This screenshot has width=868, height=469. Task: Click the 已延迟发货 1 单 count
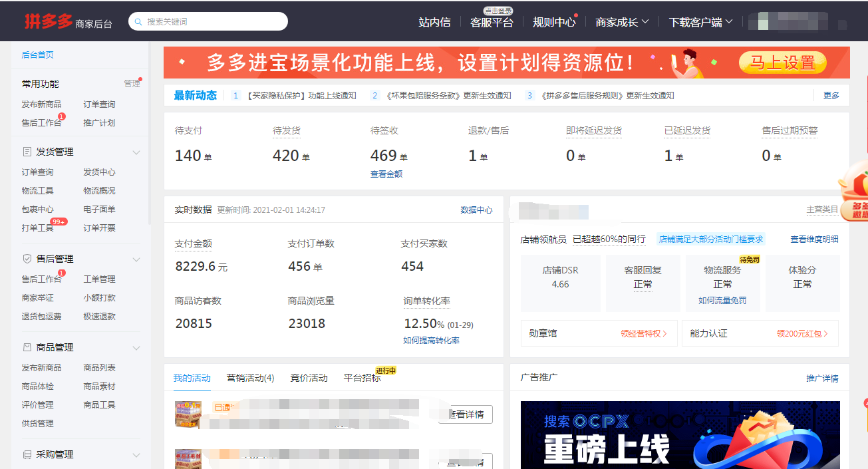pos(673,156)
